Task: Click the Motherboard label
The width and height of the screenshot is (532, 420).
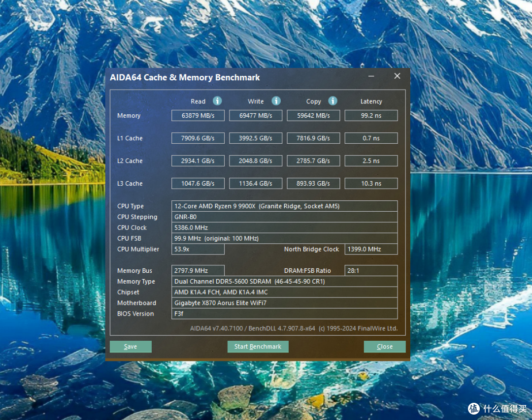Action: pos(136,303)
